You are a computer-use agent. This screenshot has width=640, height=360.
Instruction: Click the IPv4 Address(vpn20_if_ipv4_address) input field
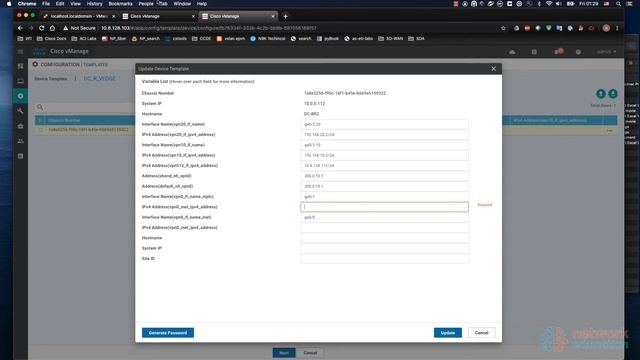tap(384, 135)
